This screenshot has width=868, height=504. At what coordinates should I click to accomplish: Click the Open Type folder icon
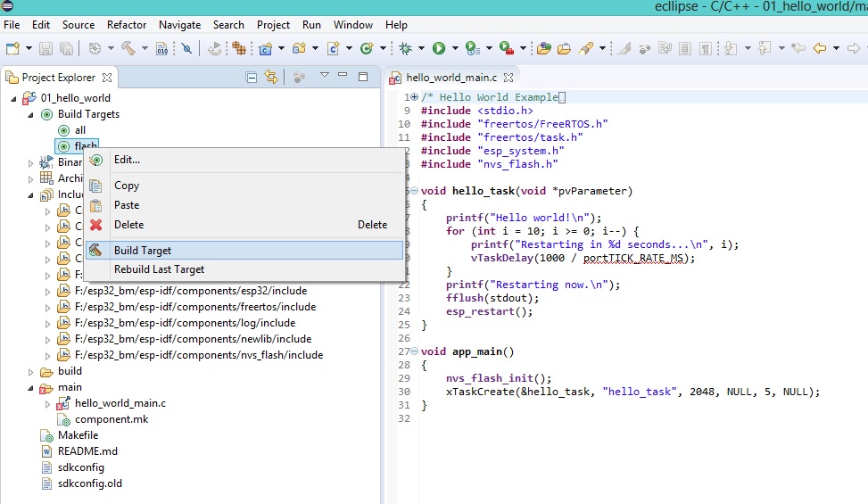click(x=543, y=48)
